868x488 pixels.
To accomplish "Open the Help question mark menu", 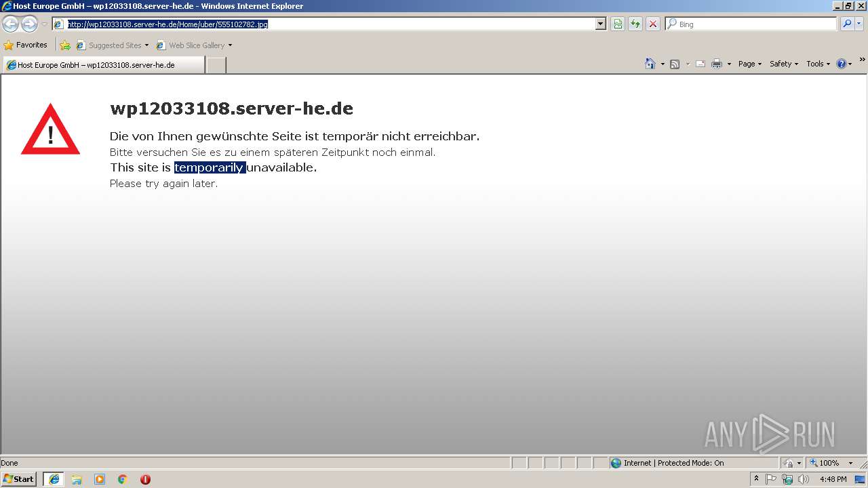I will tap(844, 64).
